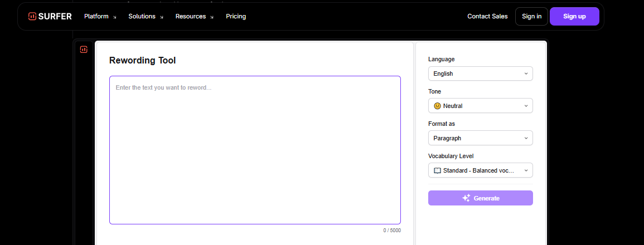The width and height of the screenshot is (644, 245).
Task: Open the Contact Sales link
Action: 487,16
